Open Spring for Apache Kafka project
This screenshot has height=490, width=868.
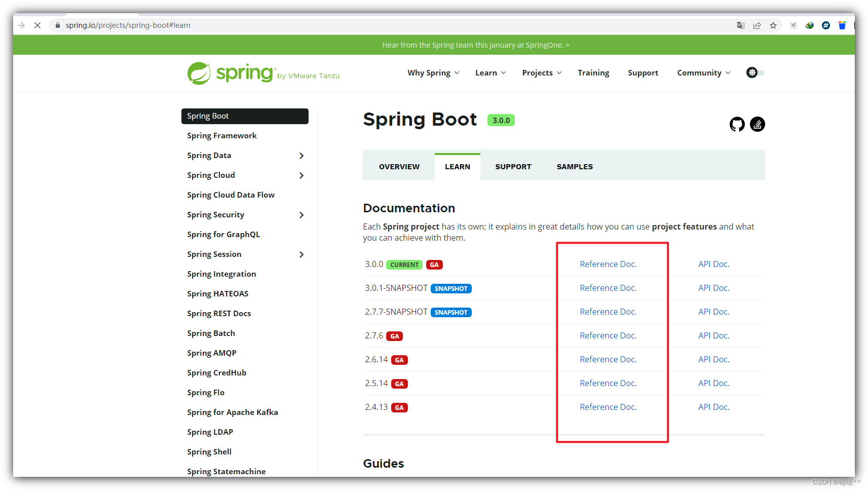(233, 412)
